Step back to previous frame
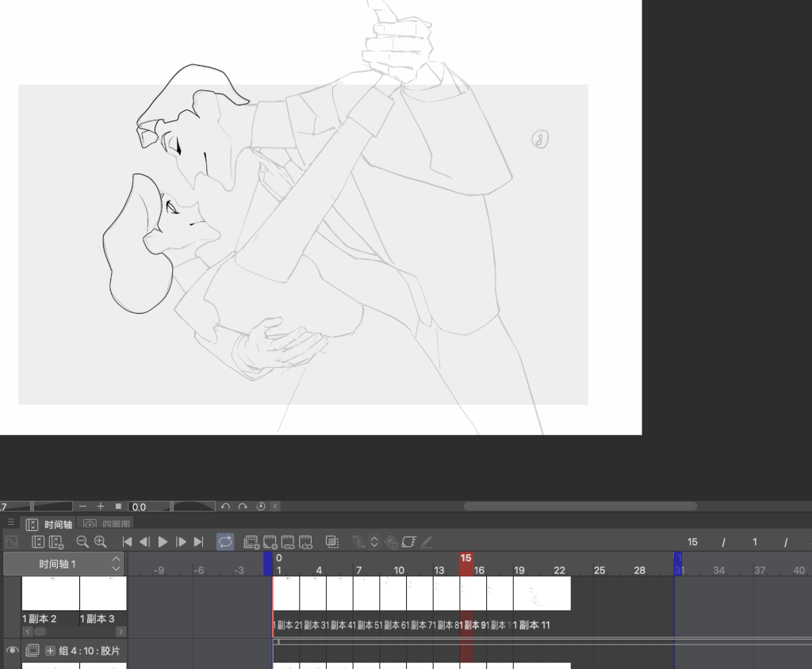 (x=145, y=542)
